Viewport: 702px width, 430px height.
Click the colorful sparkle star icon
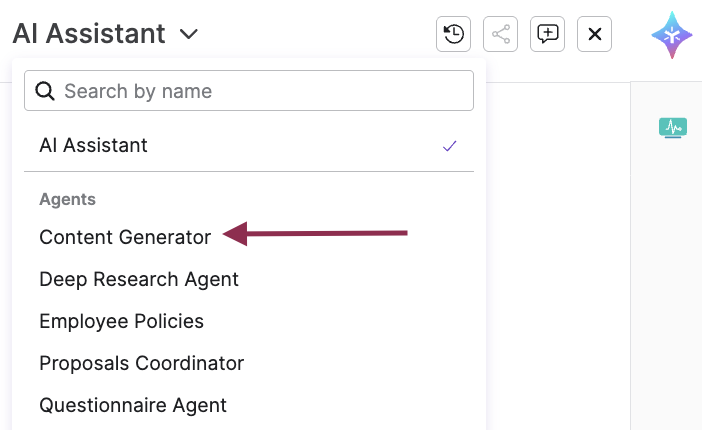point(671,34)
